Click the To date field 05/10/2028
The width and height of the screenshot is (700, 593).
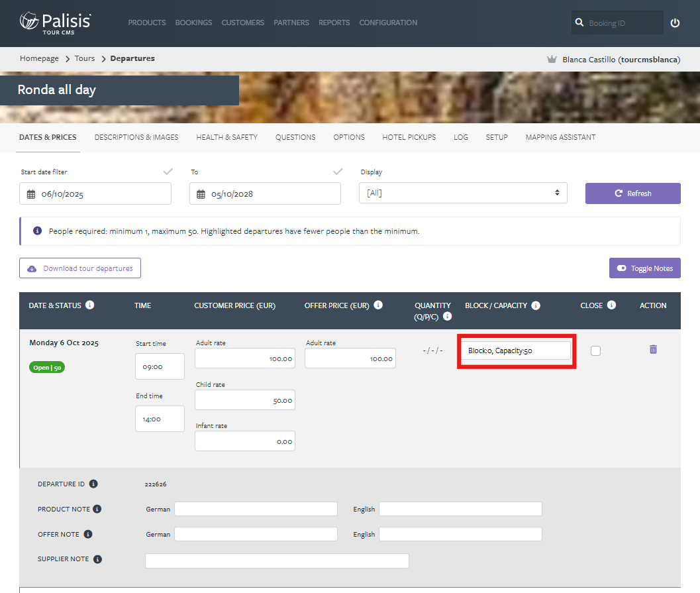265,193
